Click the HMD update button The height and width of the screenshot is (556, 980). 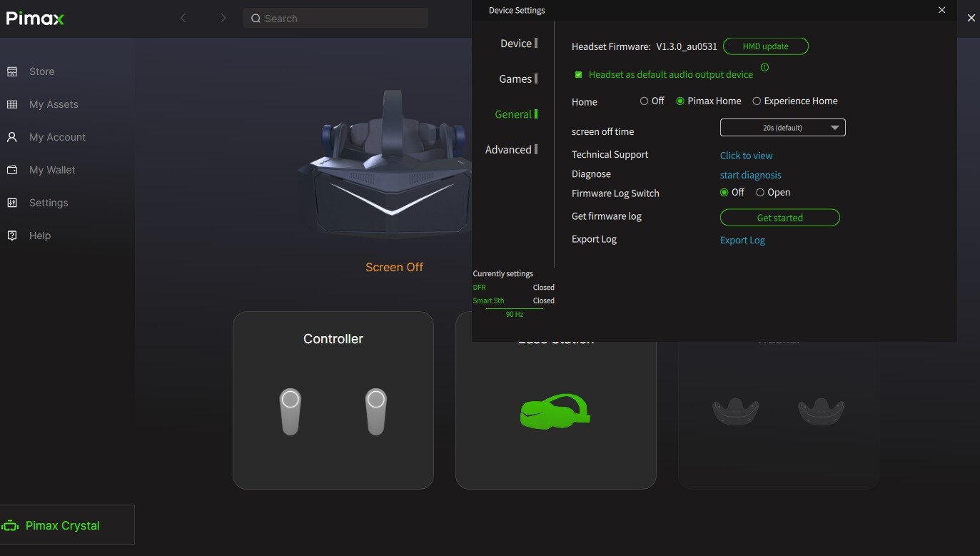(766, 46)
